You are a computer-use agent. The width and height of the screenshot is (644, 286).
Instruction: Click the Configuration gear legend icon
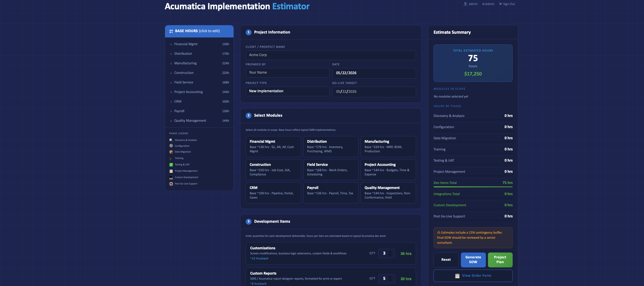coord(171,146)
